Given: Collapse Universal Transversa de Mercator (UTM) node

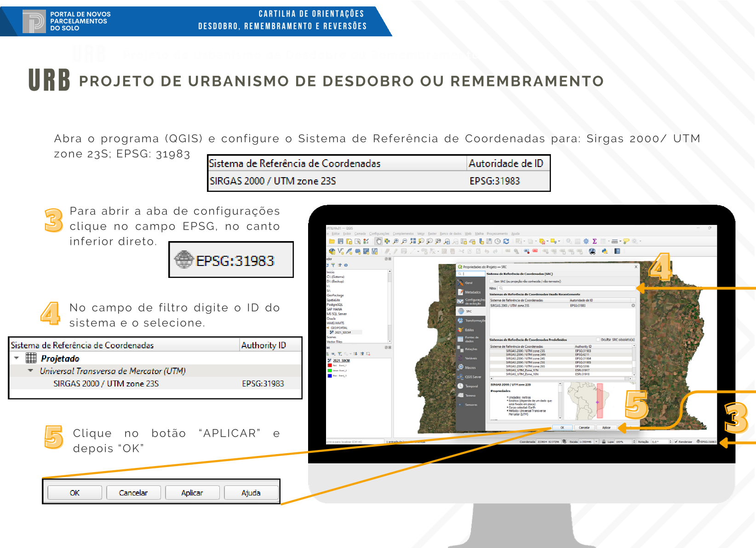Looking at the screenshot, I should click(30, 370).
